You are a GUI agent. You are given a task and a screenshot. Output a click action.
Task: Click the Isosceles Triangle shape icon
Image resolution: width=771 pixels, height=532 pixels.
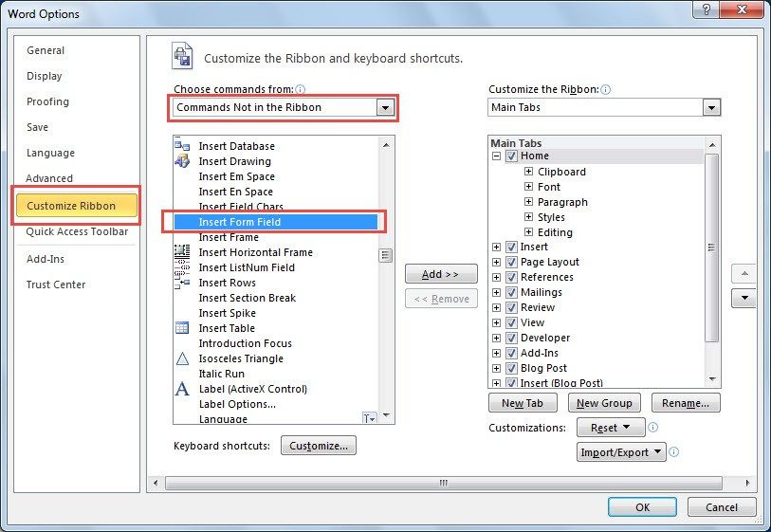tap(182, 358)
